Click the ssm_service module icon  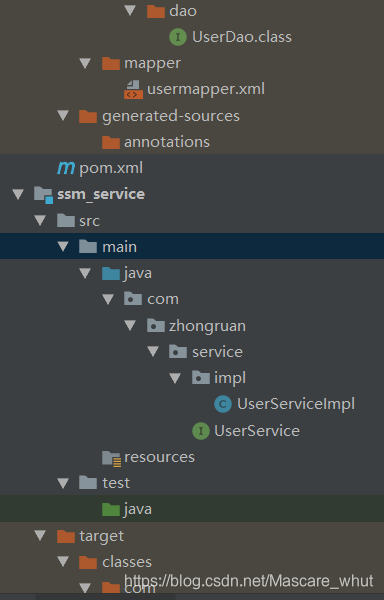[43, 194]
